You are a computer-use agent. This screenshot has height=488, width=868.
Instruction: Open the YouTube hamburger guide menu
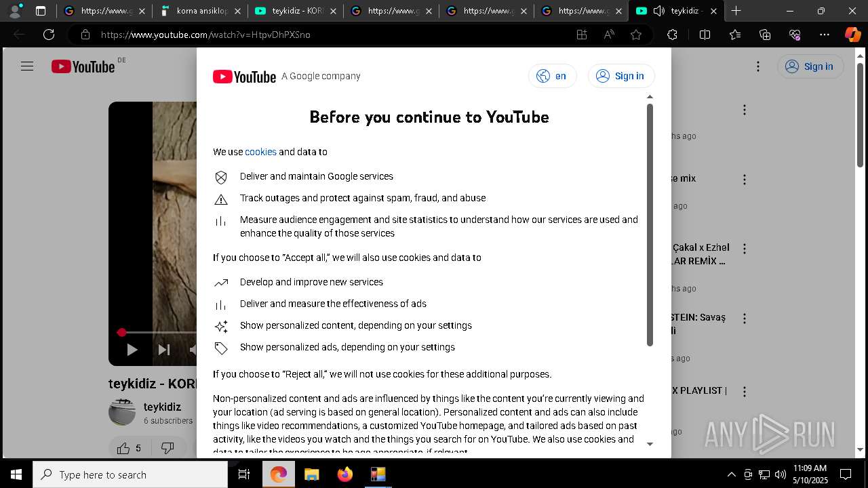pyautogui.click(x=27, y=66)
